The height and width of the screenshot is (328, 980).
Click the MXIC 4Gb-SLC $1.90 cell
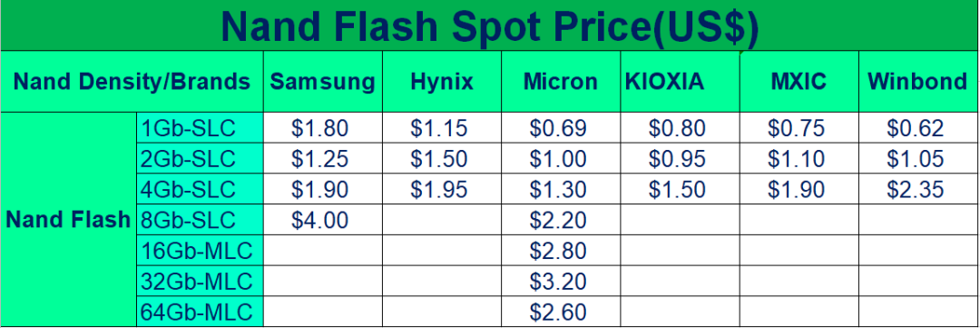(799, 190)
